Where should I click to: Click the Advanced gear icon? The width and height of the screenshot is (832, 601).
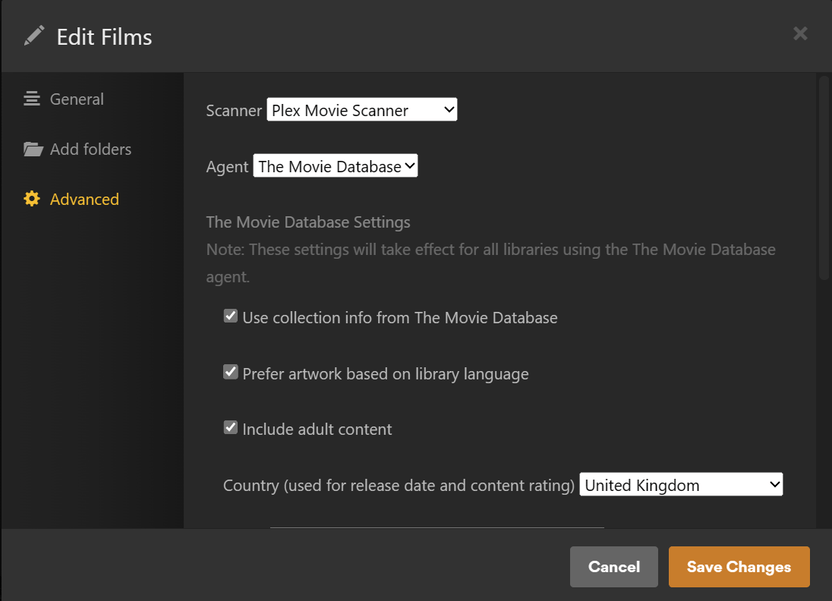point(32,199)
